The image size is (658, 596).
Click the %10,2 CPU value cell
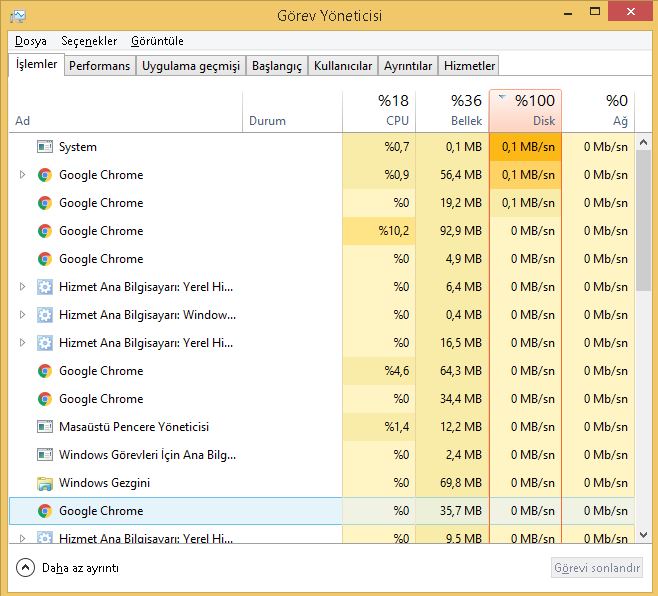point(379,231)
